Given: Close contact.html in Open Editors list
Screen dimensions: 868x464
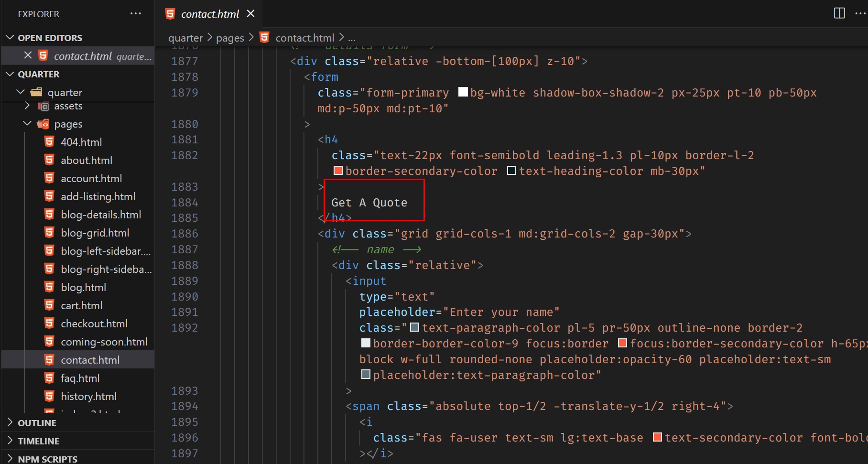Looking at the screenshot, I should pyautogui.click(x=28, y=55).
